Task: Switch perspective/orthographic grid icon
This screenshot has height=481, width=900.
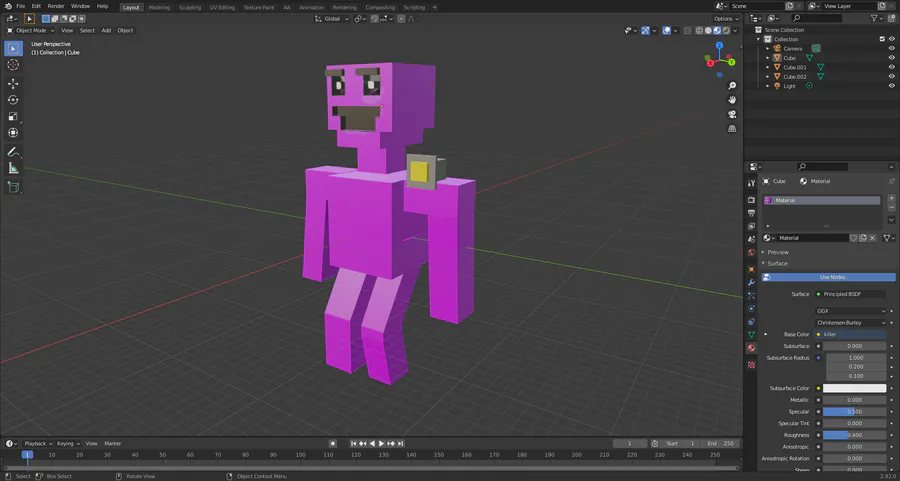Action: click(x=732, y=129)
